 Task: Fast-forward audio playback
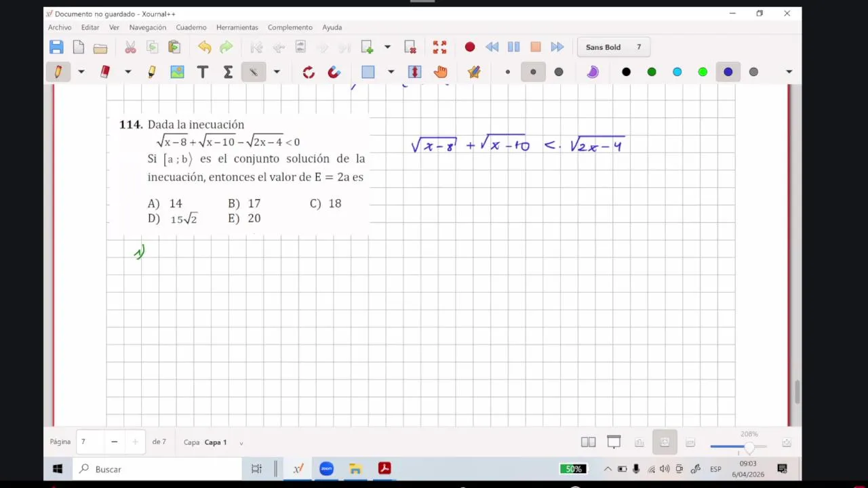pos(557,47)
